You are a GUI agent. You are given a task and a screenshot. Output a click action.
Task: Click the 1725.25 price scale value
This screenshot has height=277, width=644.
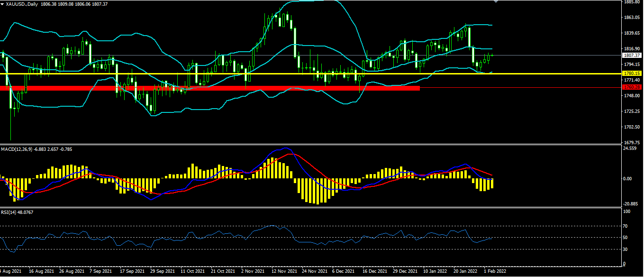pyautogui.click(x=632, y=111)
